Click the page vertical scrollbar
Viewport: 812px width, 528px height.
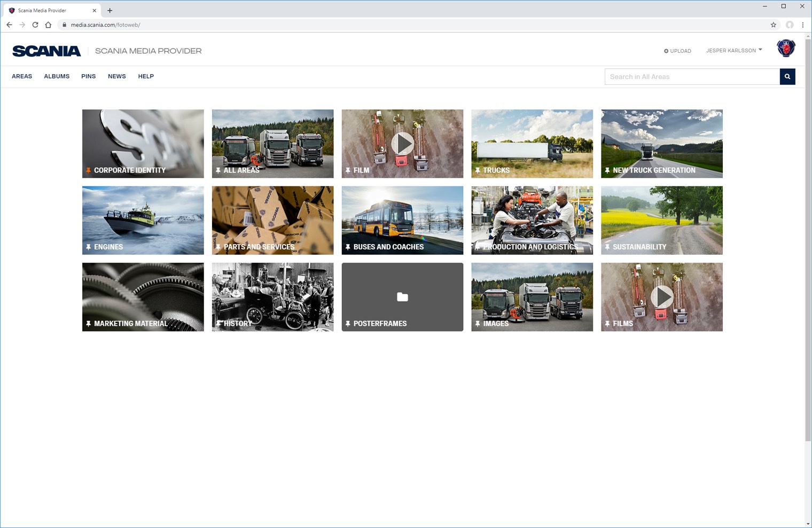(808, 240)
